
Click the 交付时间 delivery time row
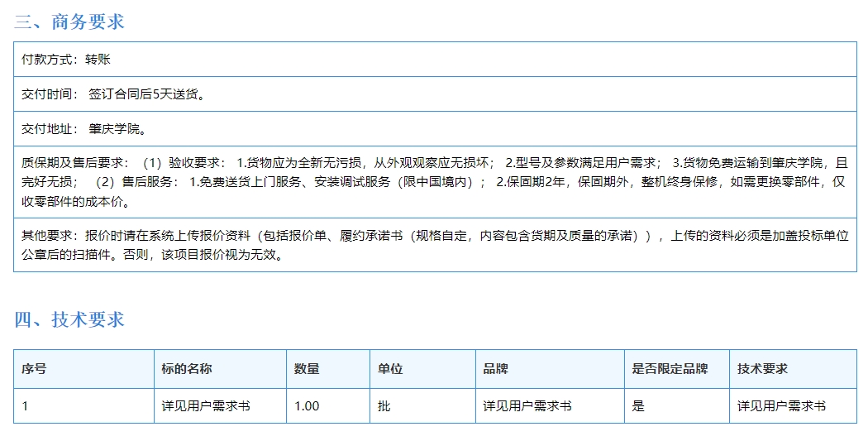tap(113, 94)
